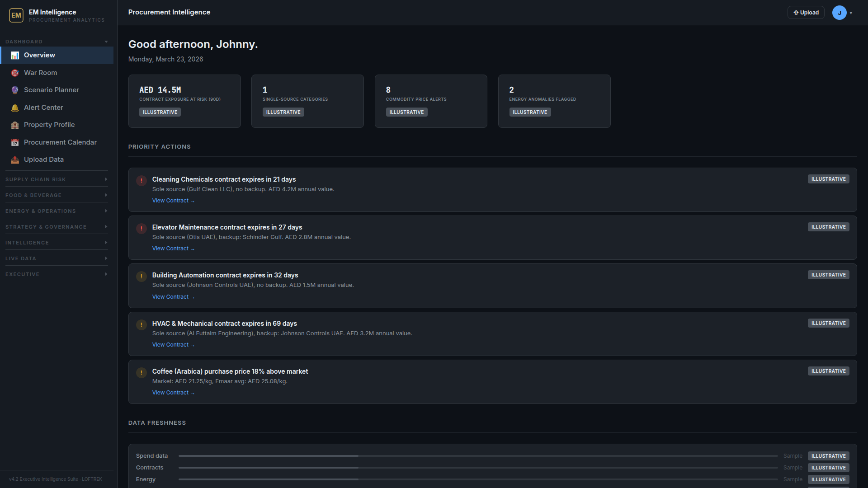Expand the Intelligence section
This screenshot has width=868, height=488.
[57, 243]
